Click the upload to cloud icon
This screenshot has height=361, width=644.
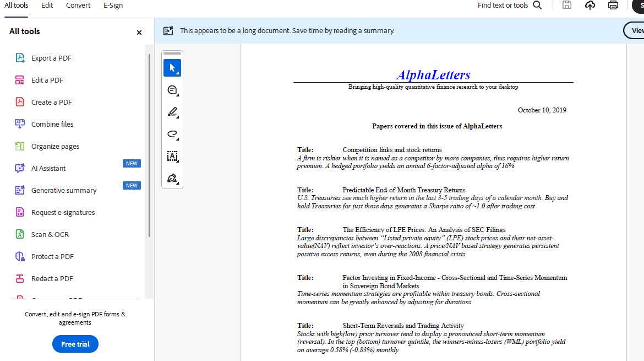tap(590, 6)
